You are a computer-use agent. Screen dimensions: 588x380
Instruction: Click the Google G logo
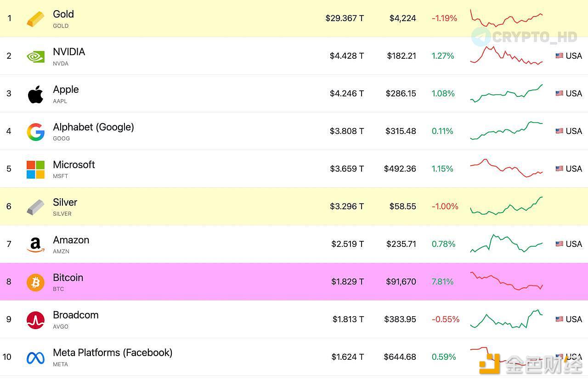[x=35, y=132]
